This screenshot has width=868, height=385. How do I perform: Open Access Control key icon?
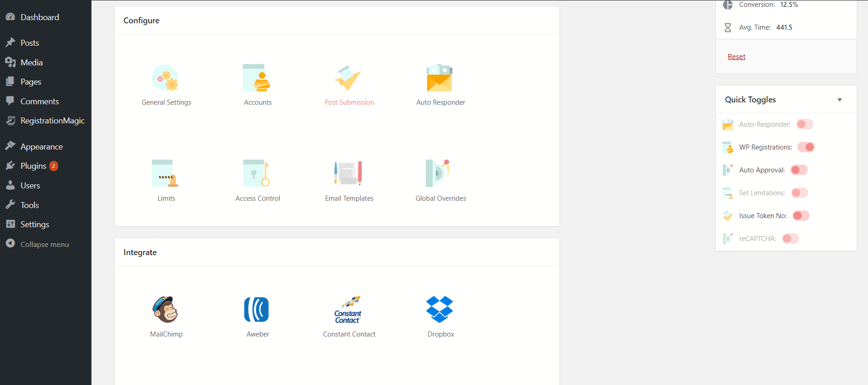pos(257,173)
